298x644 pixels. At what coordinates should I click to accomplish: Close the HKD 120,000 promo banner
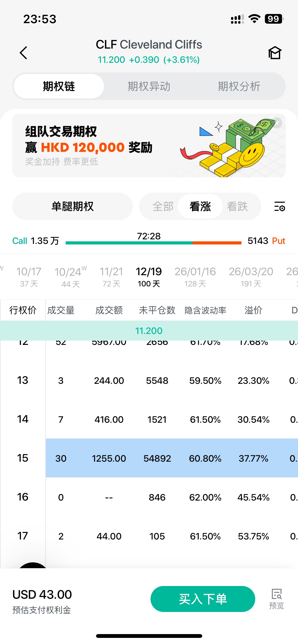tap(277, 123)
